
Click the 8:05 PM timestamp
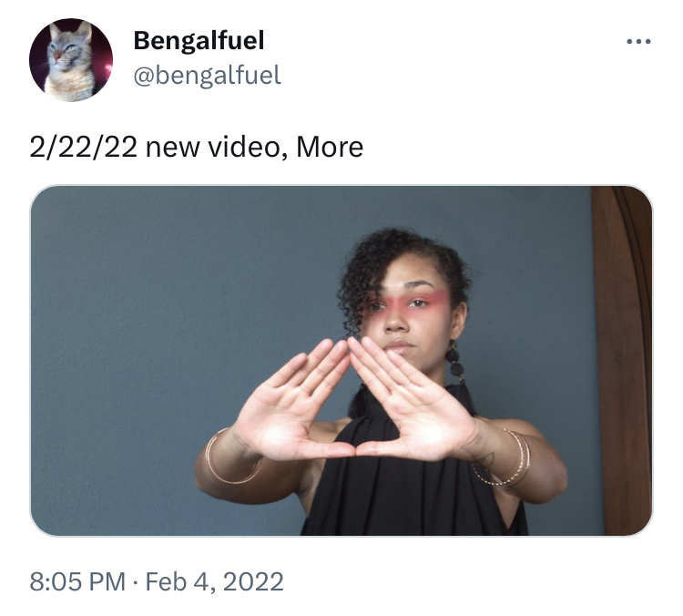pos(77,581)
